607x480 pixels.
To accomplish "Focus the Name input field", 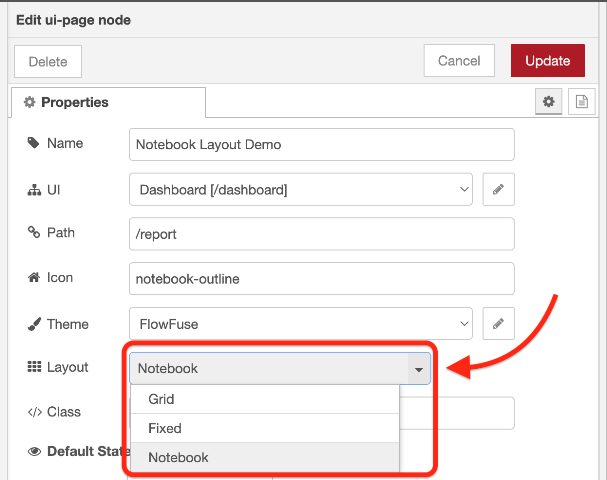I will tap(322, 144).
